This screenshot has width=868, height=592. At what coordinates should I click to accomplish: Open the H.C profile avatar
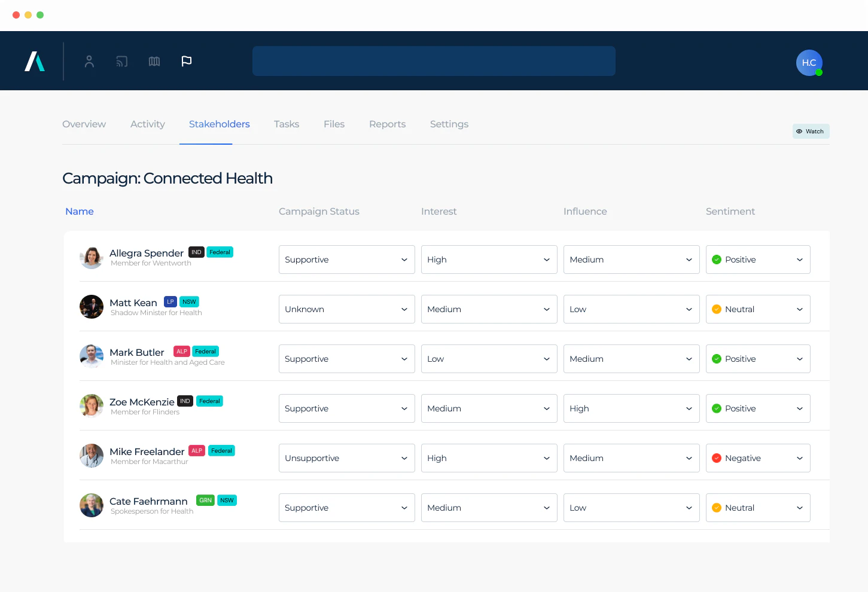point(809,62)
